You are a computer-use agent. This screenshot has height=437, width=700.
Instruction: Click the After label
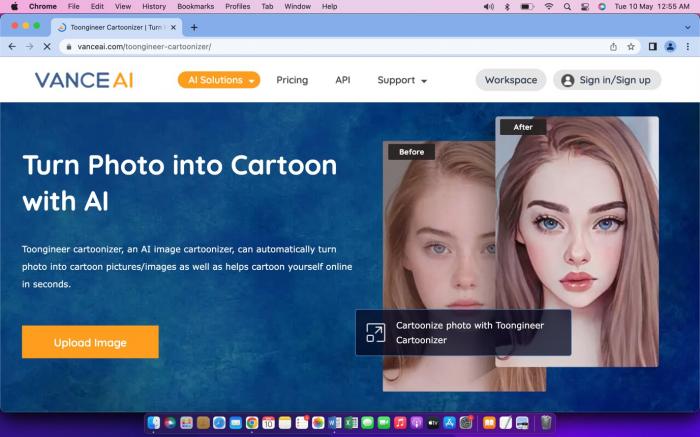coord(523,127)
